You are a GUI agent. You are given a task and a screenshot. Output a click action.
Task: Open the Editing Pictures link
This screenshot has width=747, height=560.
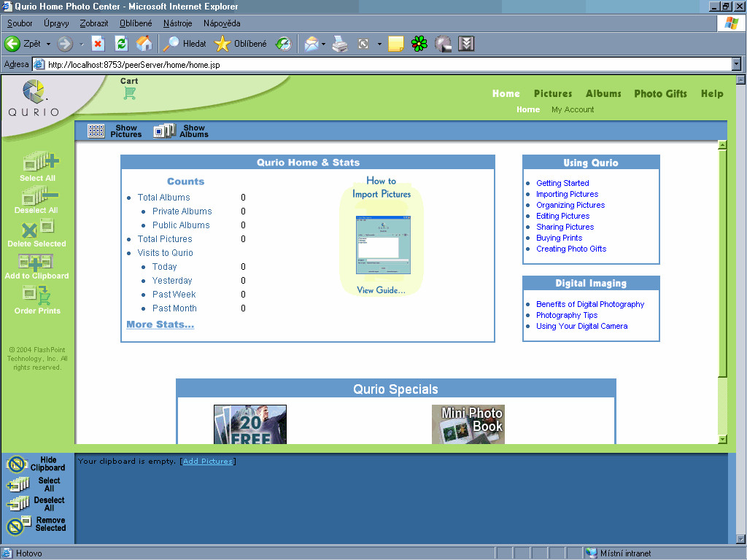coord(562,216)
